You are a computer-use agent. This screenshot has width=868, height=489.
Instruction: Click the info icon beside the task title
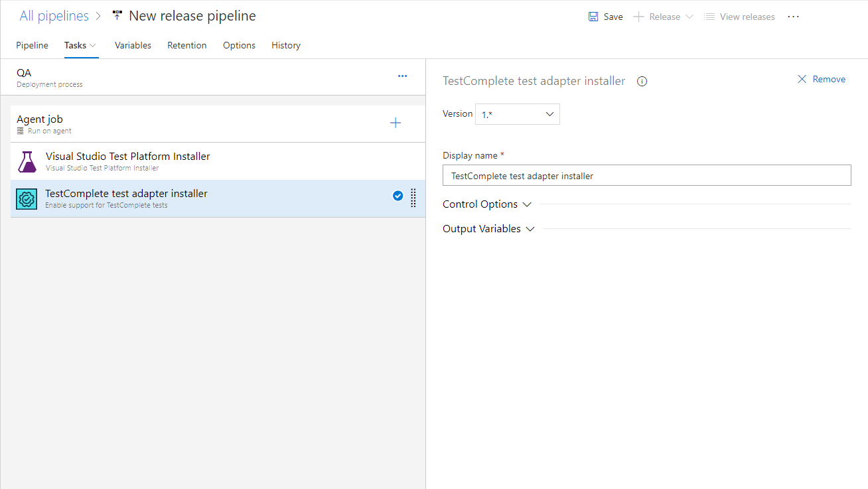pyautogui.click(x=641, y=81)
